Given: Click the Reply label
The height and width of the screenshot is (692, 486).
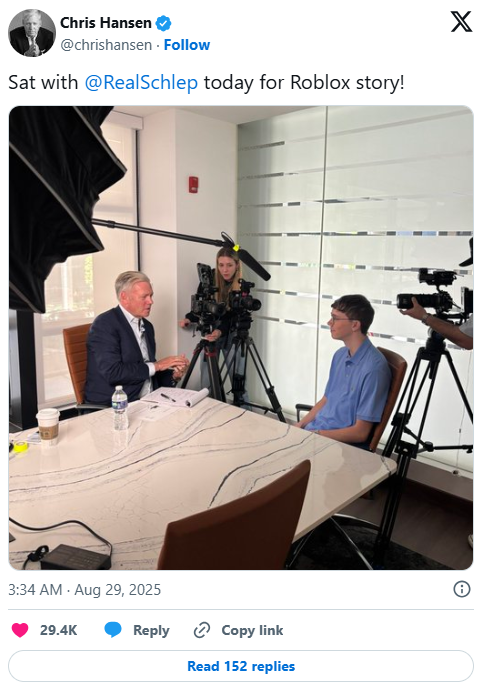Looking at the screenshot, I should [x=151, y=630].
